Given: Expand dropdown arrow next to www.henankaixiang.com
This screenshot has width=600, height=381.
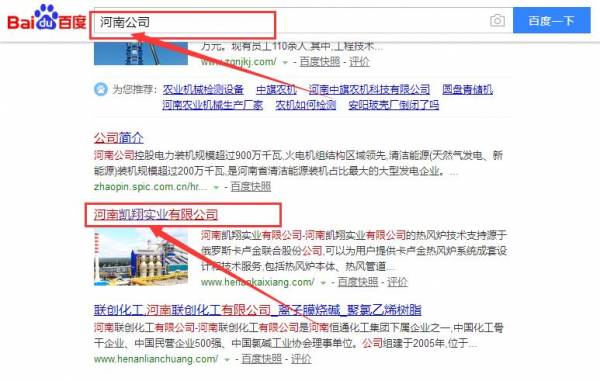Looking at the screenshot, I should (323, 283).
